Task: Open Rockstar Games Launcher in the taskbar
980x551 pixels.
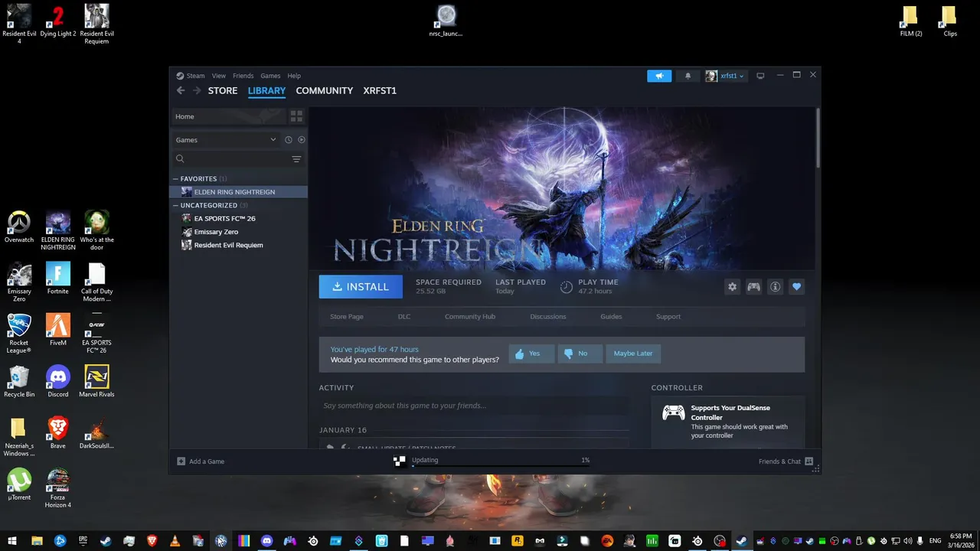Action: click(517, 542)
